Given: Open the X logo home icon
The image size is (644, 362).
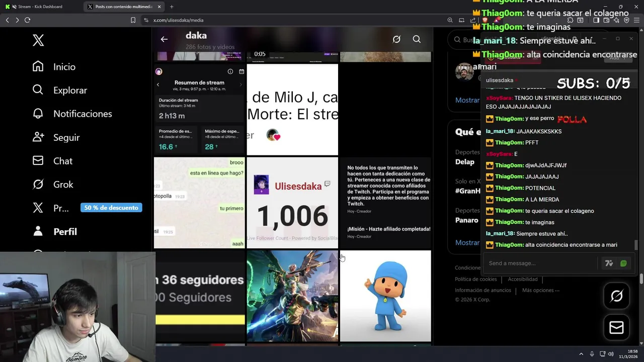Looking at the screenshot, I should [x=38, y=40].
